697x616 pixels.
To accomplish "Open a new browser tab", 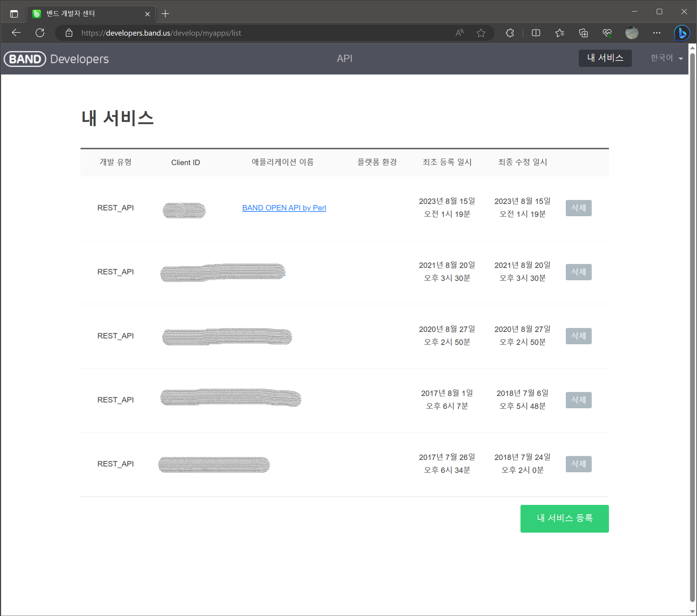I will [165, 14].
